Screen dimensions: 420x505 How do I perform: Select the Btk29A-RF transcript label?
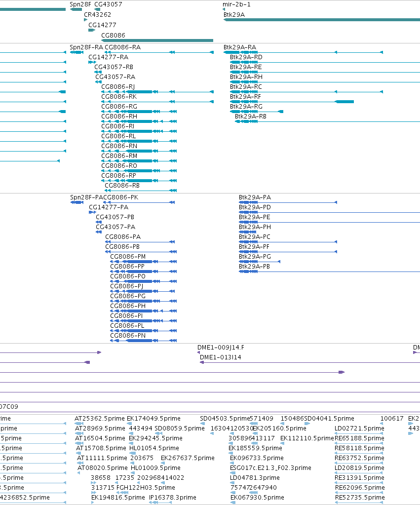(x=245, y=97)
